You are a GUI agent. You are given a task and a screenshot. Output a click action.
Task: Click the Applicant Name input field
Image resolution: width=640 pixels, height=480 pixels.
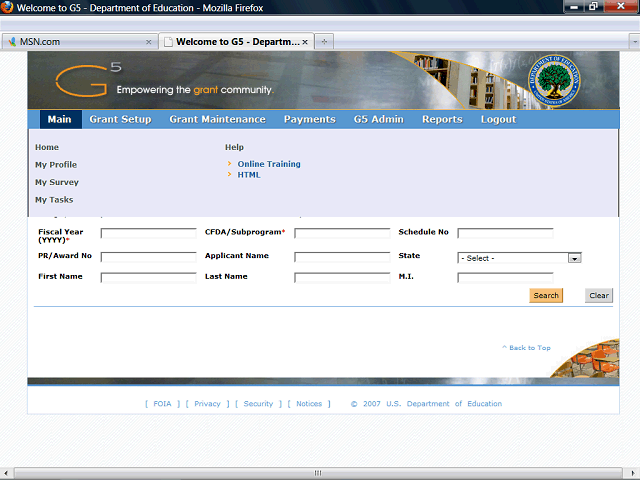[x=342, y=257]
